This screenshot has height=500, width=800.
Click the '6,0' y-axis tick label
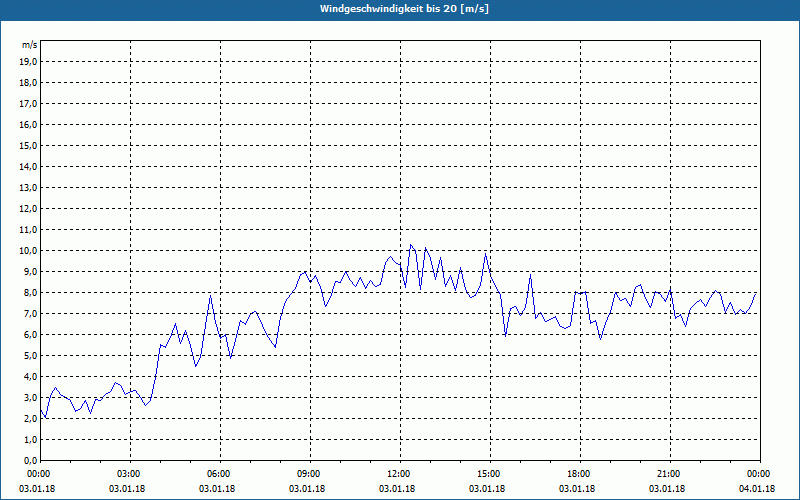pyautogui.click(x=30, y=335)
